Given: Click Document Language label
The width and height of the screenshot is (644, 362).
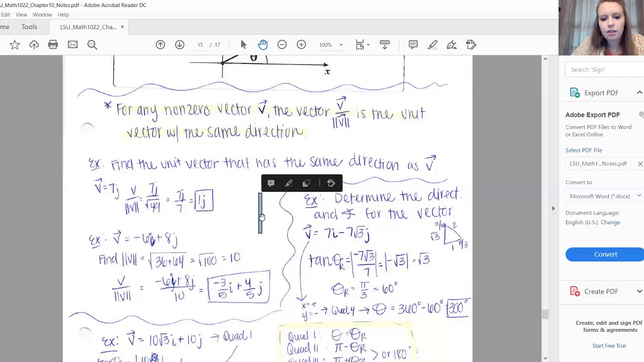Looking at the screenshot, I should (592, 213).
